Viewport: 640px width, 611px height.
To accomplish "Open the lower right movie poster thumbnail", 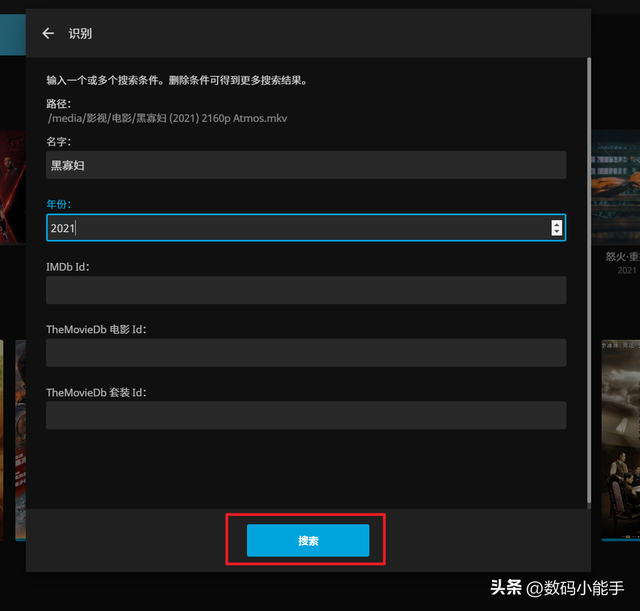I will 620,440.
